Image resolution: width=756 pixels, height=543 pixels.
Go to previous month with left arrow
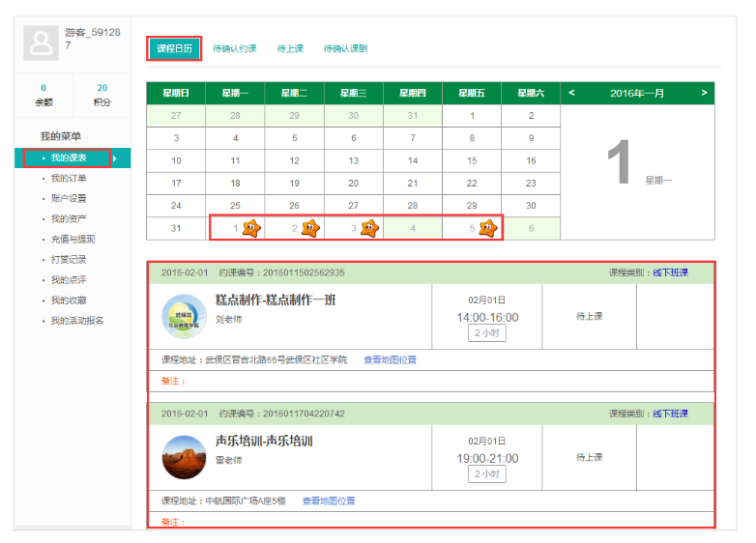coord(571,94)
